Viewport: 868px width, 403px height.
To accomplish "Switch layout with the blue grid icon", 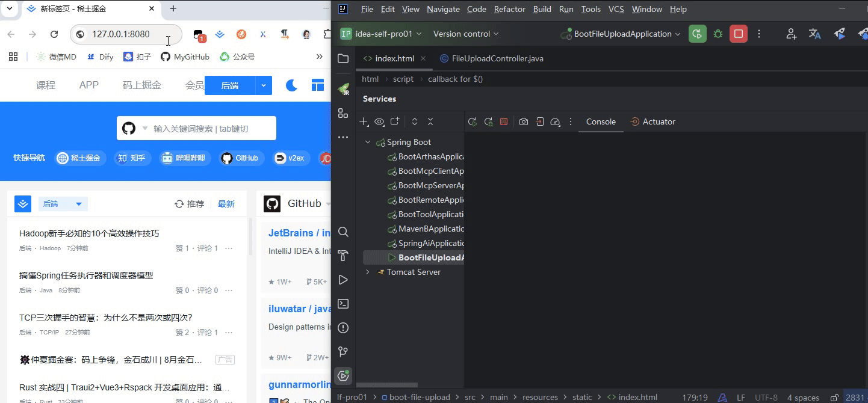I will click(x=318, y=85).
